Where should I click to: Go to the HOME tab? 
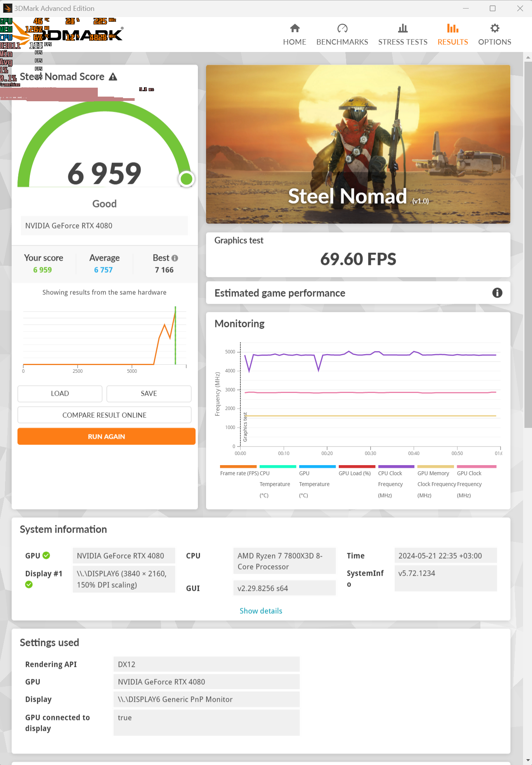click(x=295, y=35)
